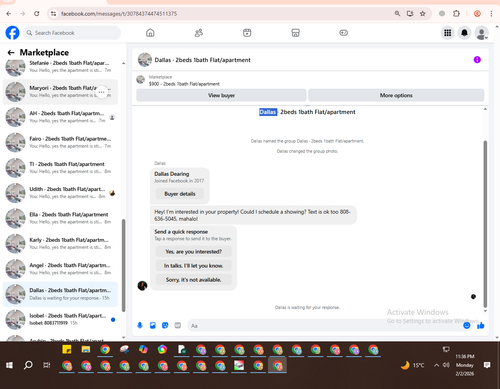The height and width of the screenshot is (389, 500).
Task: Open the Buyer details button
Action: 180,194
